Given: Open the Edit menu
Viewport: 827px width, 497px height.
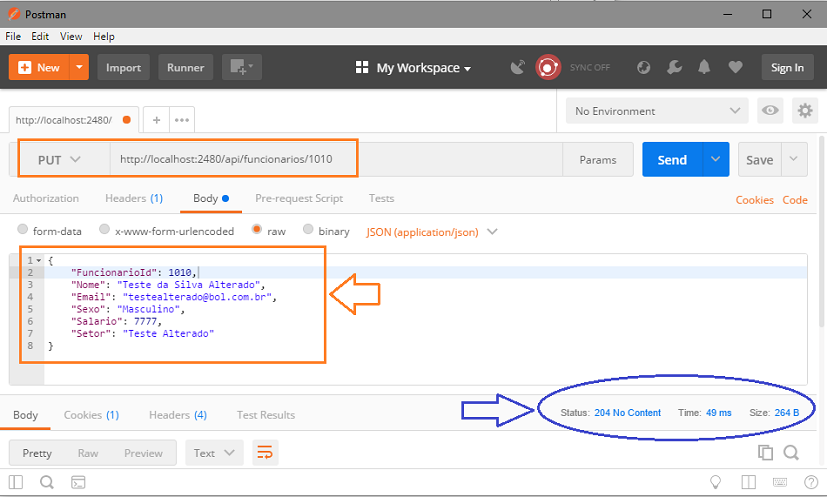Looking at the screenshot, I should [40, 36].
